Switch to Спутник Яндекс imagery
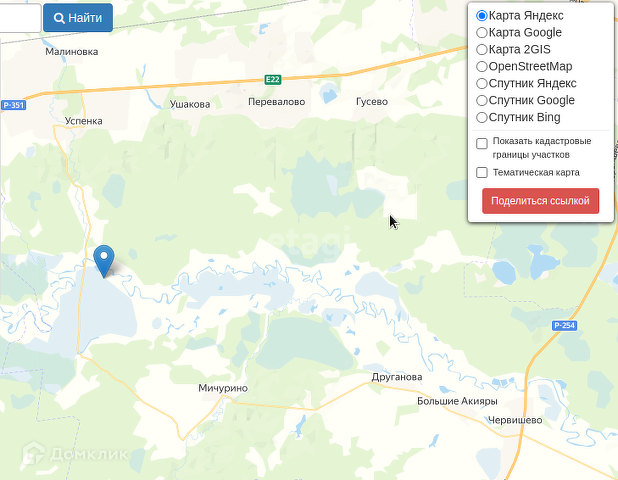 click(x=482, y=84)
